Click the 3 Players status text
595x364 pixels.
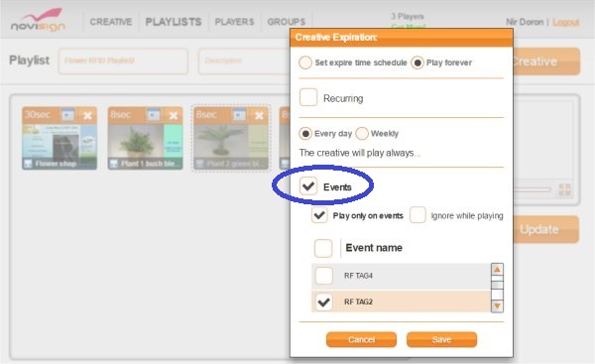pos(408,16)
